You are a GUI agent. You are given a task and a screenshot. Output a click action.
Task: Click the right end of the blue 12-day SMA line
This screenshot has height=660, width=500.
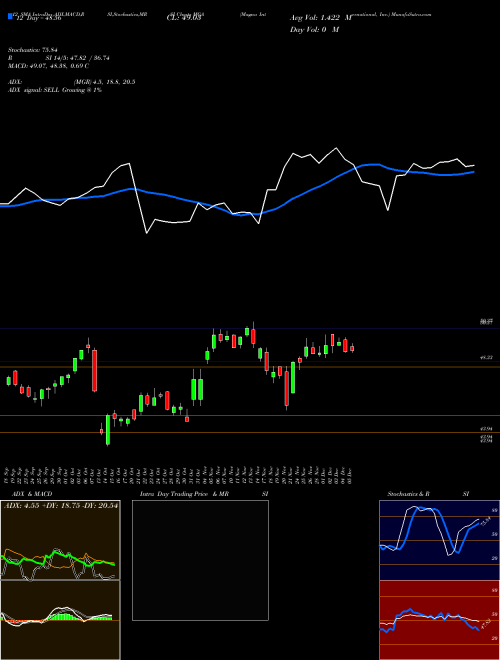point(474,172)
